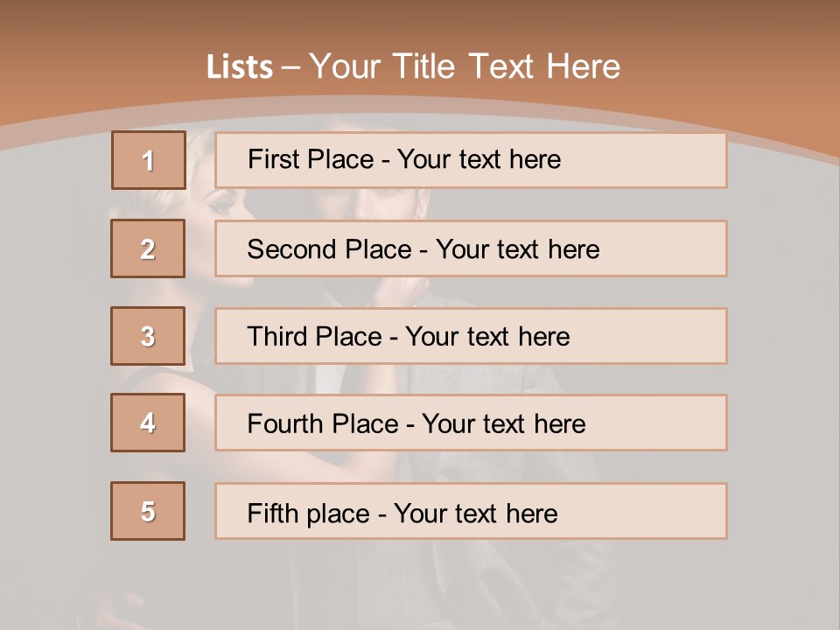The width and height of the screenshot is (840, 630).
Task: Click the bold word 'Lists' in title
Action: (x=240, y=67)
